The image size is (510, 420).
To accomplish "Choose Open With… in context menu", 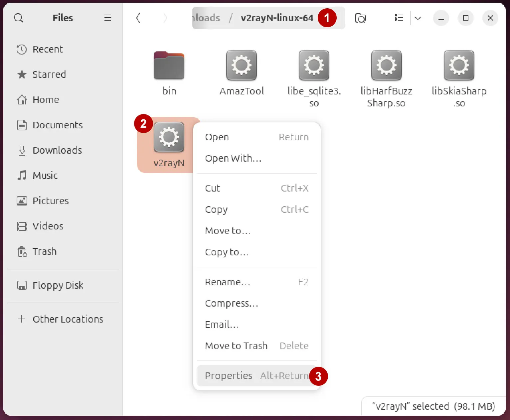I will (x=257, y=158).
